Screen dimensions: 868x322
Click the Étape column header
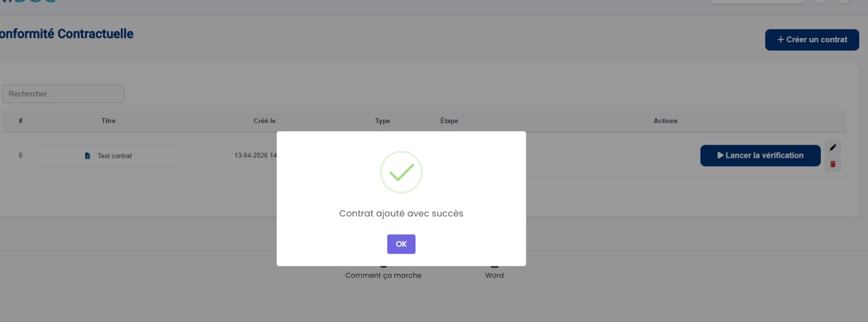[449, 121]
